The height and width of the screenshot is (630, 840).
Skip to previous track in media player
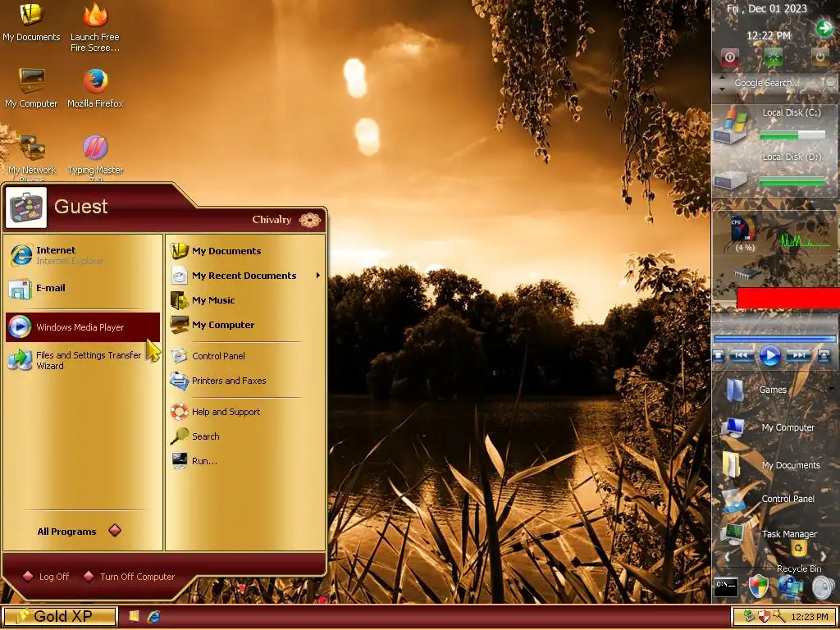tap(742, 355)
